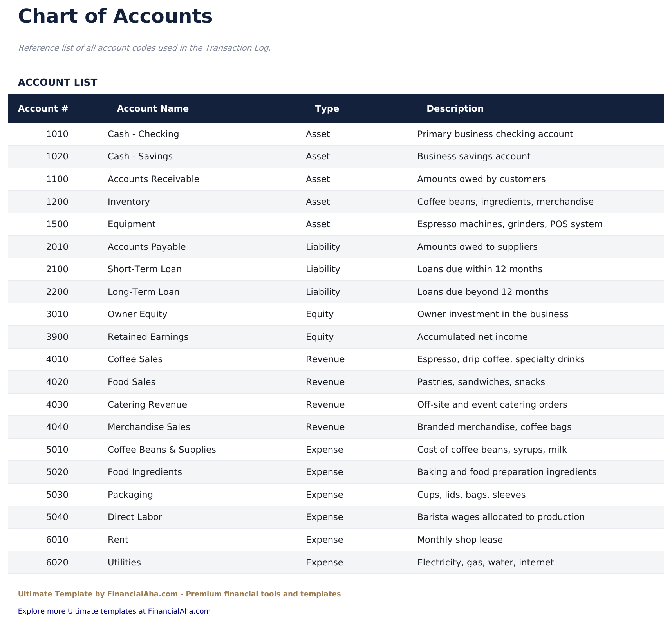Click the ACCOUNT LIST section heading
The height and width of the screenshot is (623, 672).
tap(58, 82)
